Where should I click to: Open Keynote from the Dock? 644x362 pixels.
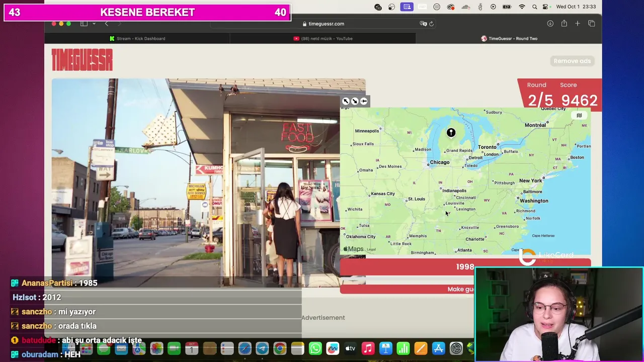click(385, 348)
